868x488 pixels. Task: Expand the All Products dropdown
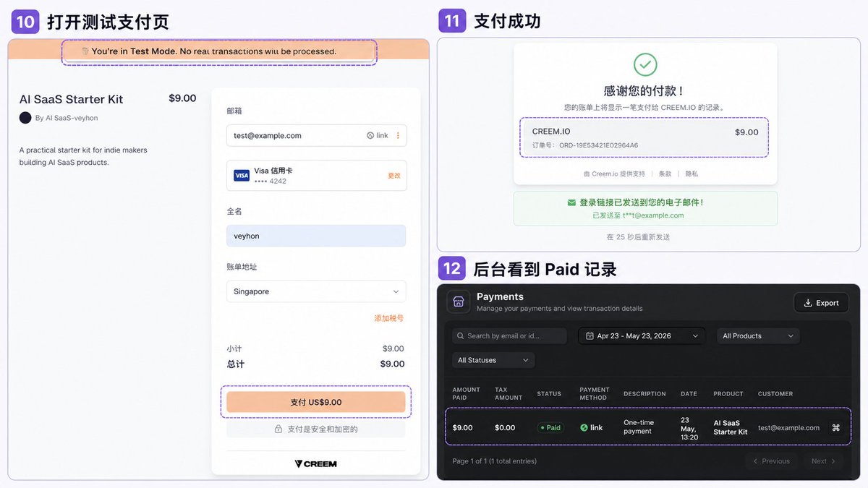[758, 335]
